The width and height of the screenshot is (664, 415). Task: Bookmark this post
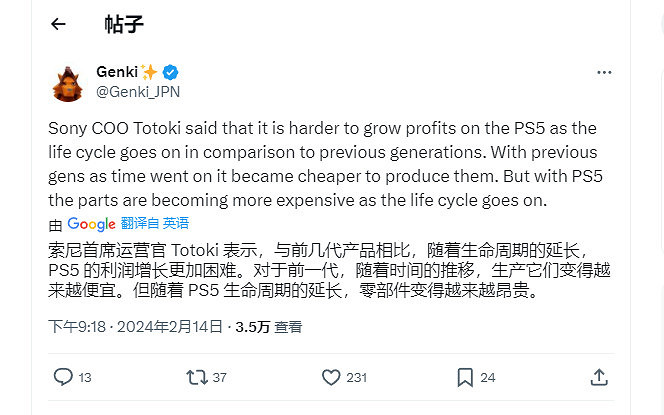tap(465, 377)
